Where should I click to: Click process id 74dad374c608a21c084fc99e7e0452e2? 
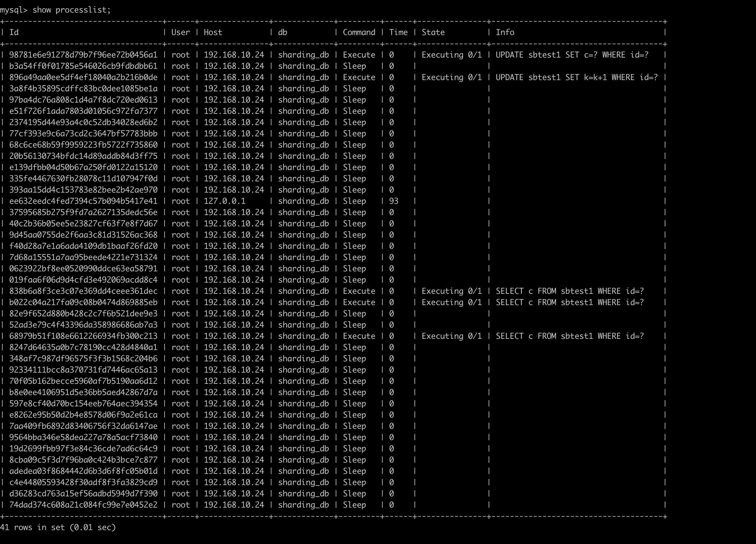pos(83,505)
